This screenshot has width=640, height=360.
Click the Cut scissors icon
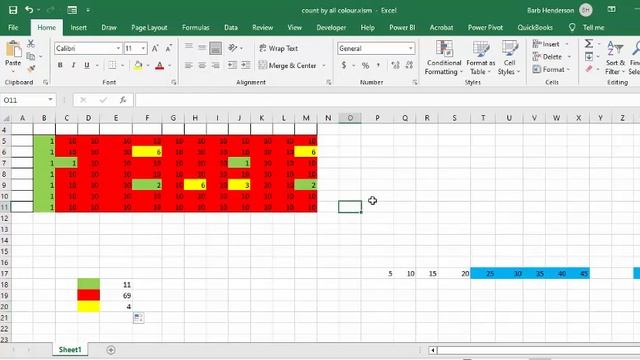click(31, 44)
